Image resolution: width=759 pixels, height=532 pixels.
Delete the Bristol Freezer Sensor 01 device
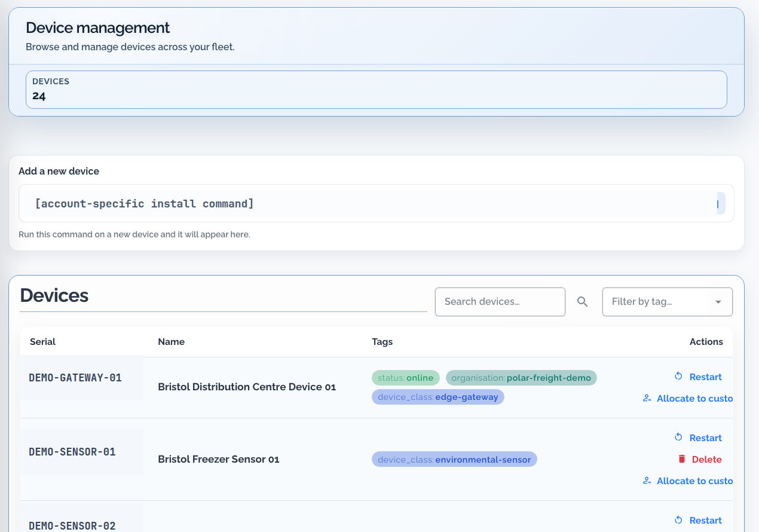pyautogui.click(x=699, y=459)
